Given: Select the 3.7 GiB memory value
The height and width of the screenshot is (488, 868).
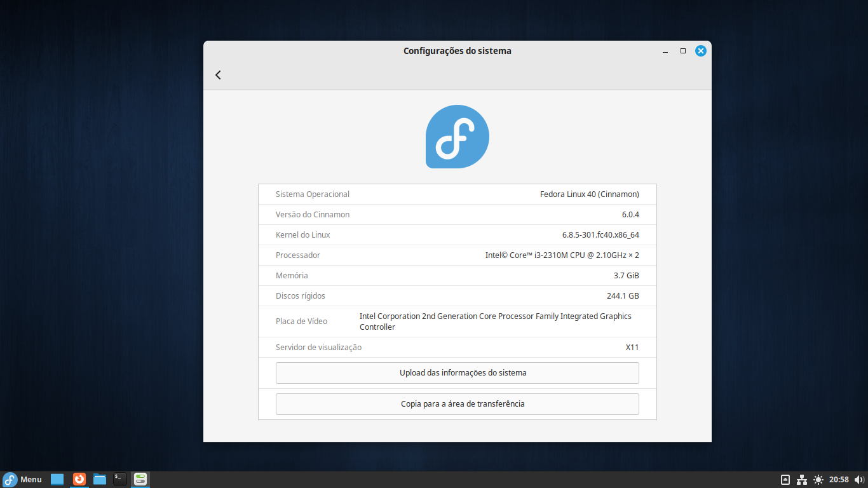Looking at the screenshot, I should tap(627, 276).
